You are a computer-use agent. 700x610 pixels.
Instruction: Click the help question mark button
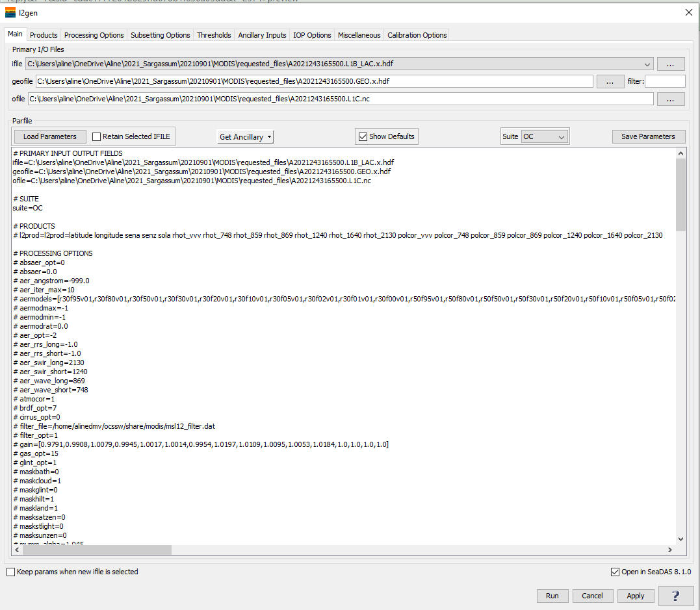click(x=676, y=596)
